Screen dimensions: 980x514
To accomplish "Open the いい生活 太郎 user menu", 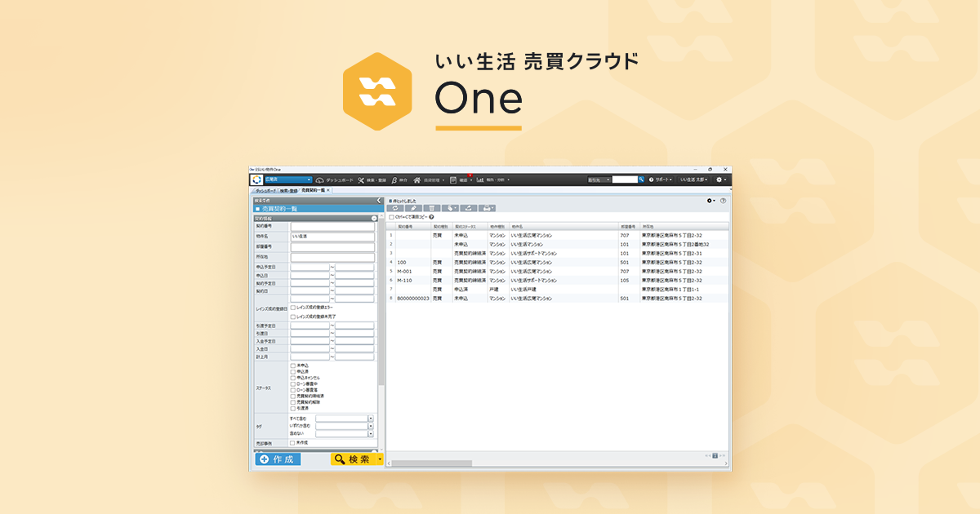I will click(694, 179).
